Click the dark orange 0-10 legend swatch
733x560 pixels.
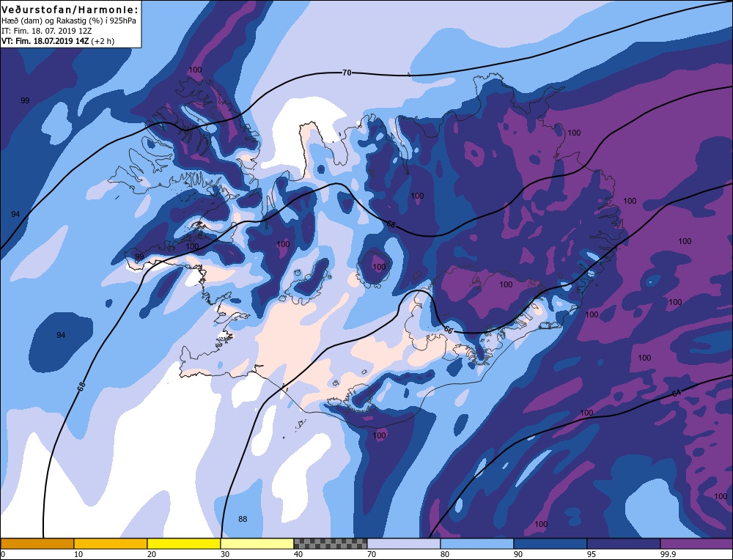37,543
